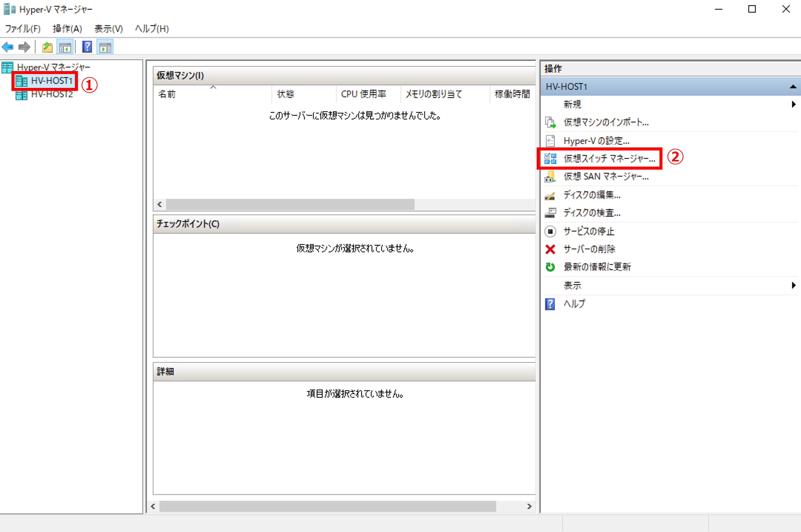
Task: Click the red X サーバーの削除 icon
Action: pyautogui.click(x=550, y=249)
